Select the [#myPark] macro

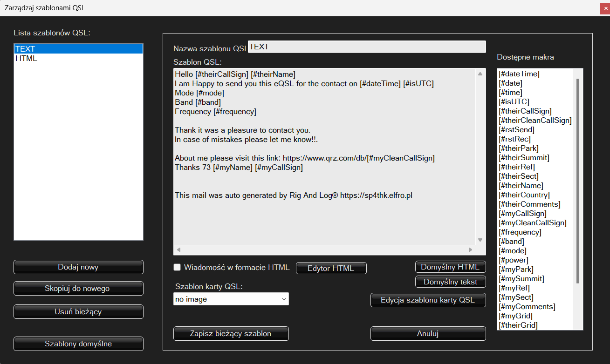pyautogui.click(x=516, y=270)
